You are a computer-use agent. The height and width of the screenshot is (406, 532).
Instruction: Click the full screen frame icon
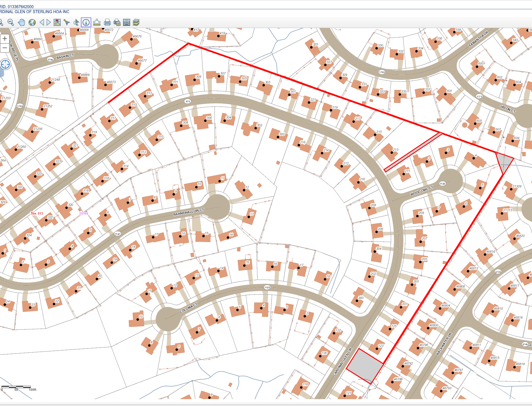(127, 22)
